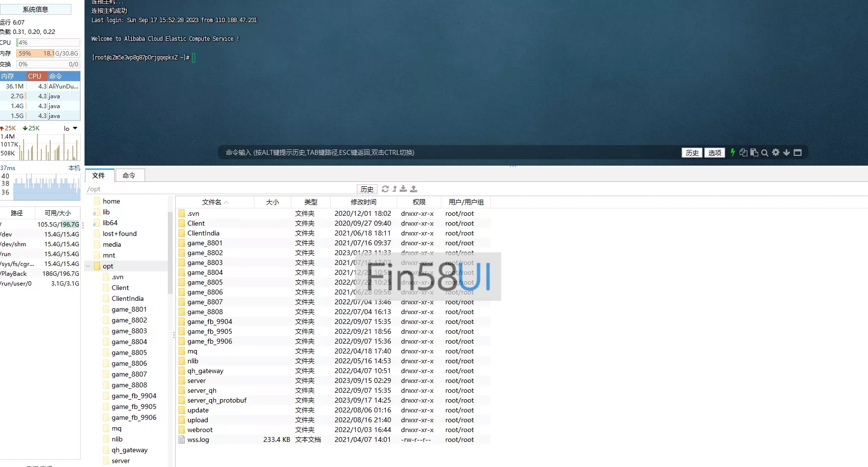Click the download file icon
Viewport: 868px width, 467px height.
point(403,189)
